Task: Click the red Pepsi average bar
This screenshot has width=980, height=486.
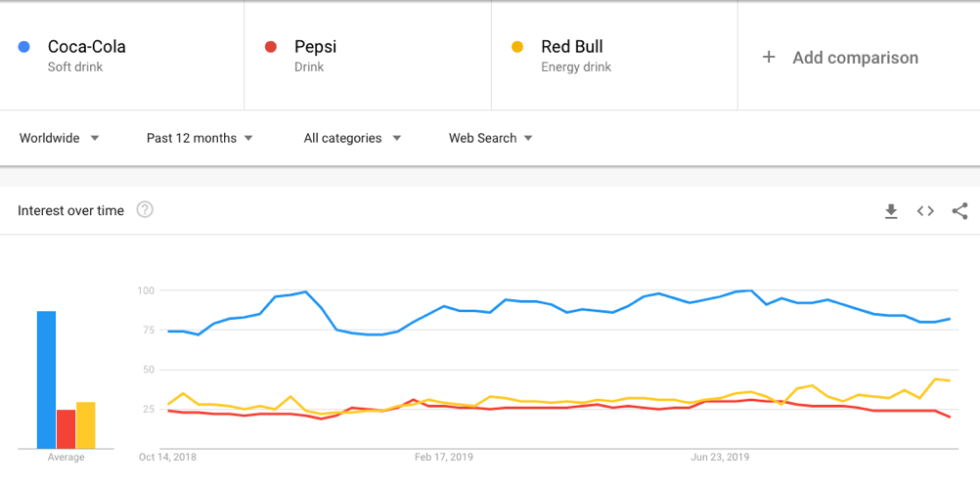Action: point(66,428)
